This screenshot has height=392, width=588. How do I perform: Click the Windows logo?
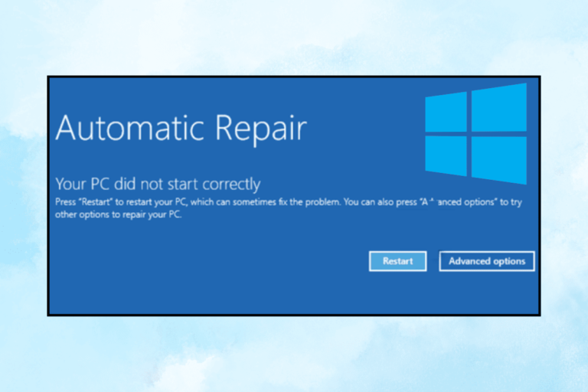pyautogui.click(x=476, y=134)
